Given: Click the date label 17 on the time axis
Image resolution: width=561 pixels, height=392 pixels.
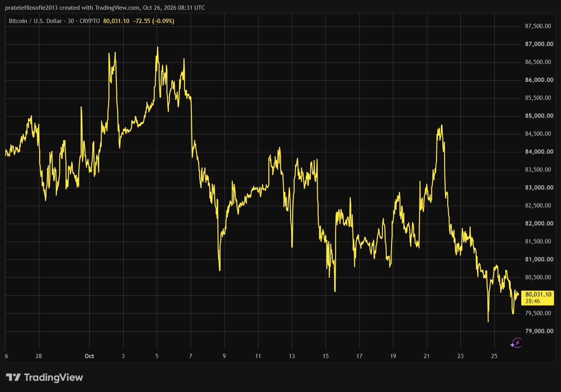Looking at the screenshot, I should click(359, 356).
